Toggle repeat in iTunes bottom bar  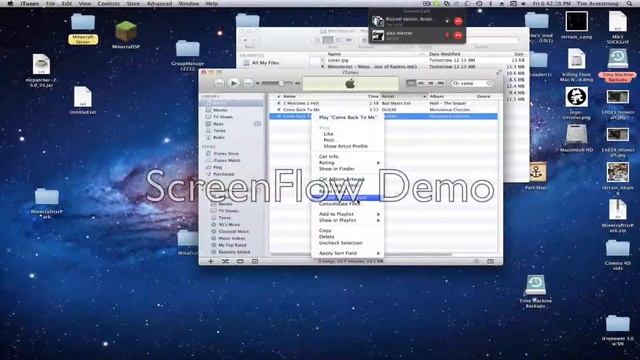(240, 261)
